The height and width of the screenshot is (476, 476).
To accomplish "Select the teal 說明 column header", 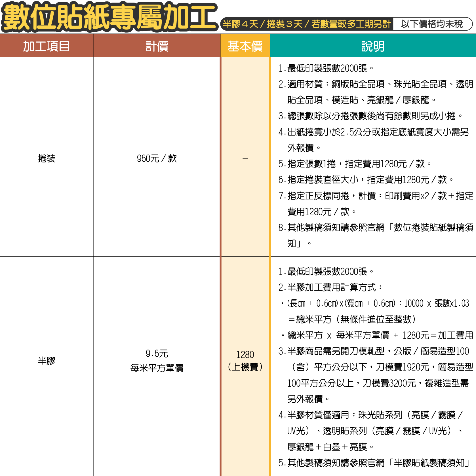I will [x=373, y=46].
